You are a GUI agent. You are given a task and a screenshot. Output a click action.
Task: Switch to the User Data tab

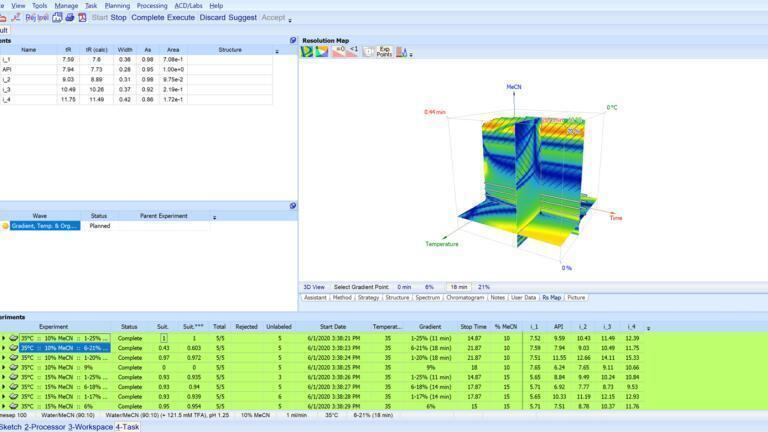(523, 297)
